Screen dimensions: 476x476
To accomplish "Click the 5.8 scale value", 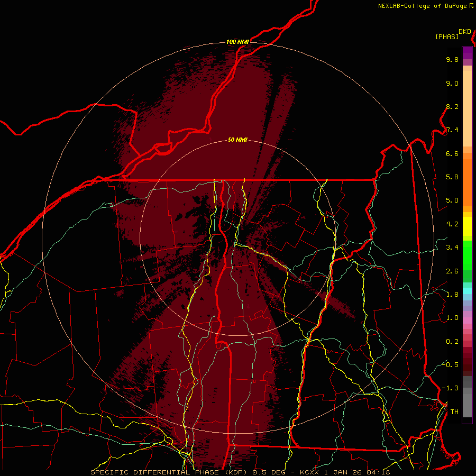I will (452, 177).
